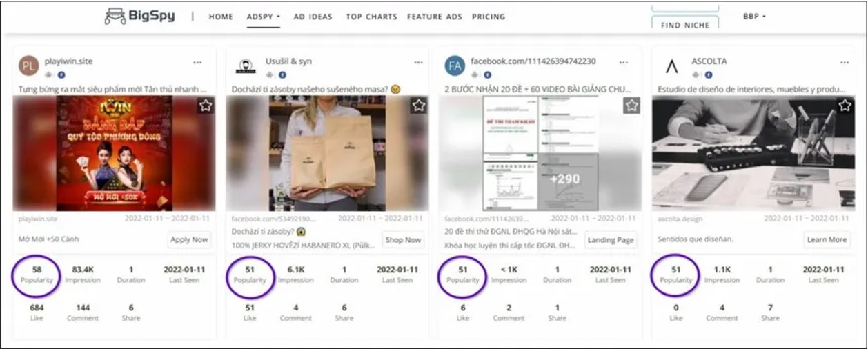Click the Shop Now button
This screenshot has width=868, height=349.
[x=404, y=240]
